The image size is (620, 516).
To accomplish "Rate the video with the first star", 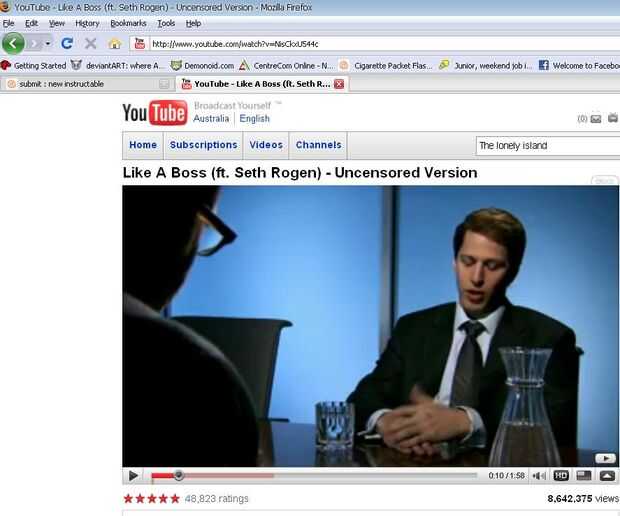I will tap(128, 499).
